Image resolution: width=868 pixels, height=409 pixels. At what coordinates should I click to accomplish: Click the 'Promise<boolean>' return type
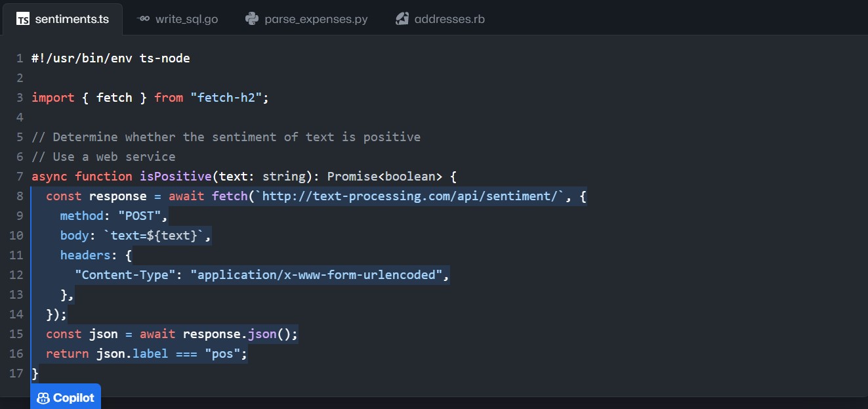point(385,177)
